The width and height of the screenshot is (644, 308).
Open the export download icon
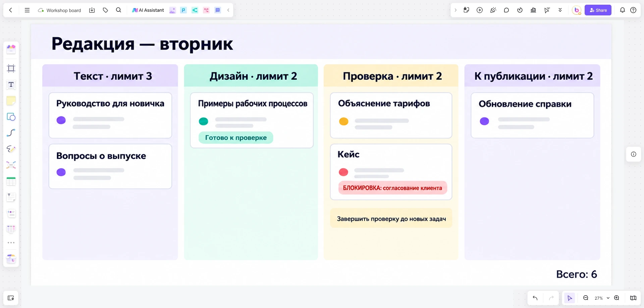coord(92,10)
